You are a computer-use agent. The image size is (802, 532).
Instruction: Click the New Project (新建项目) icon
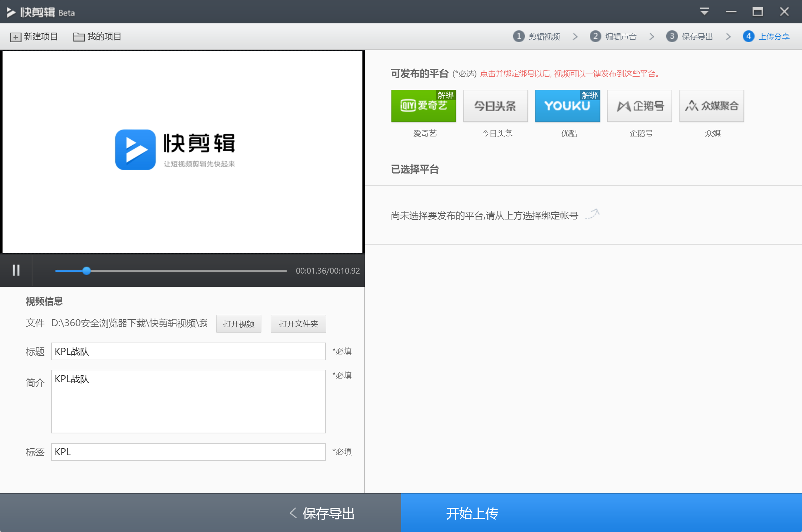tap(16, 37)
